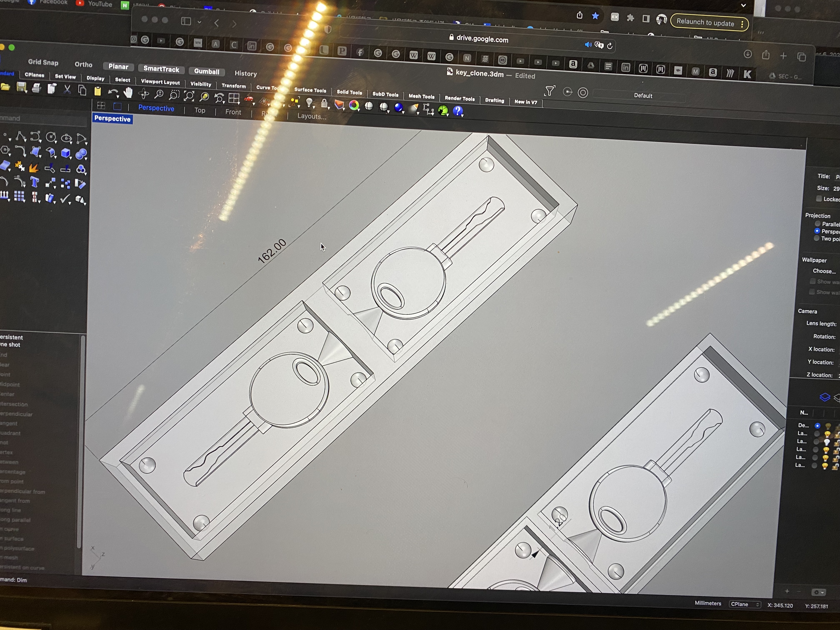Click the blue render sphere icon
Viewport: 840px width, 630px height.
(399, 108)
